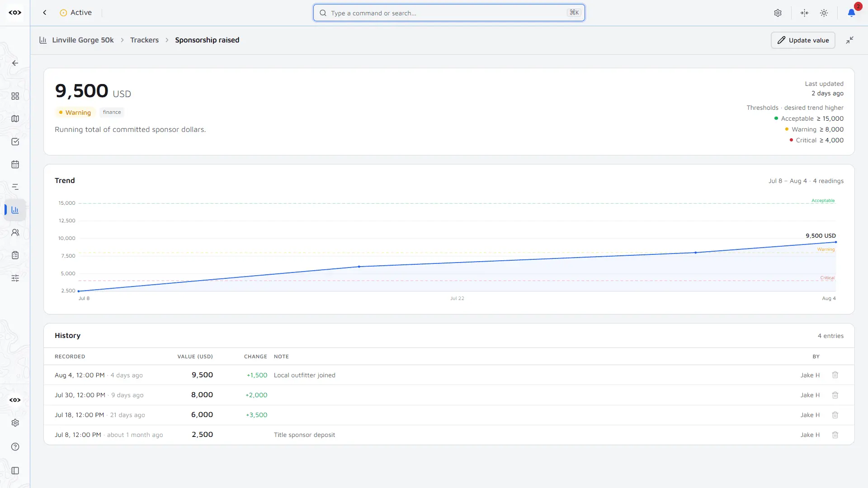
Task: Open settings gear in sidebar bottom
Action: tap(15, 423)
